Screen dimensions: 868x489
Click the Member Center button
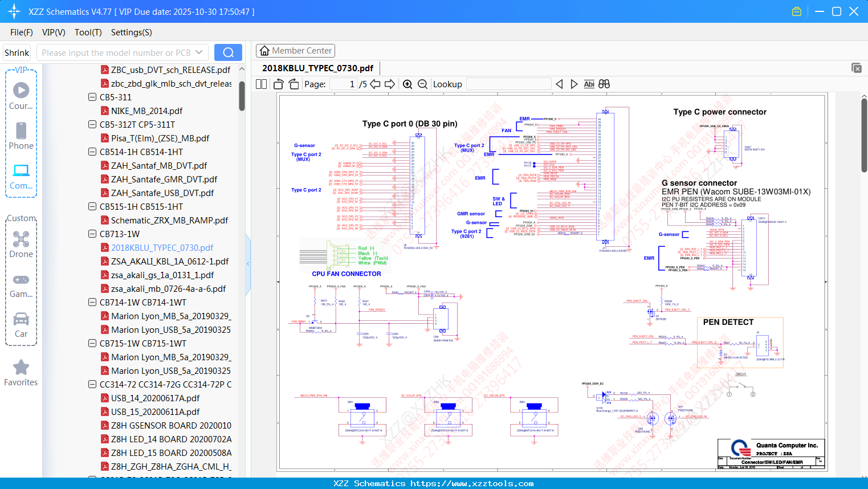click(295, 51)
